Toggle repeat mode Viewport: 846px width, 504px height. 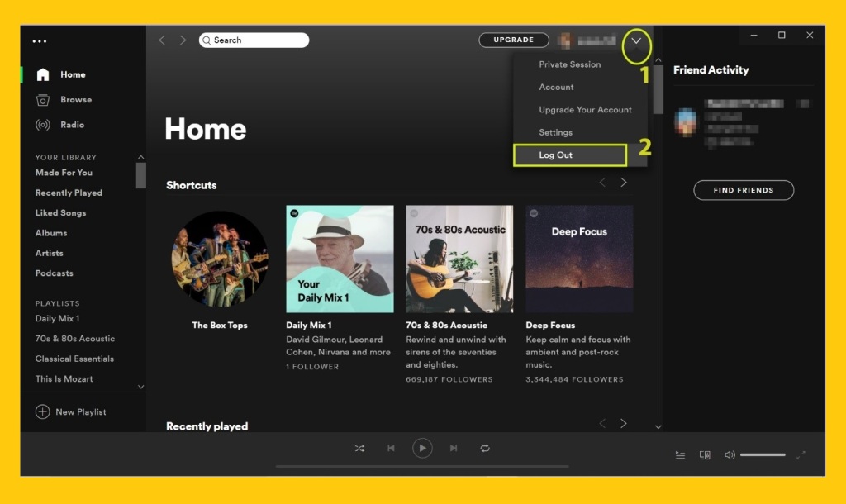pos(485,449)
